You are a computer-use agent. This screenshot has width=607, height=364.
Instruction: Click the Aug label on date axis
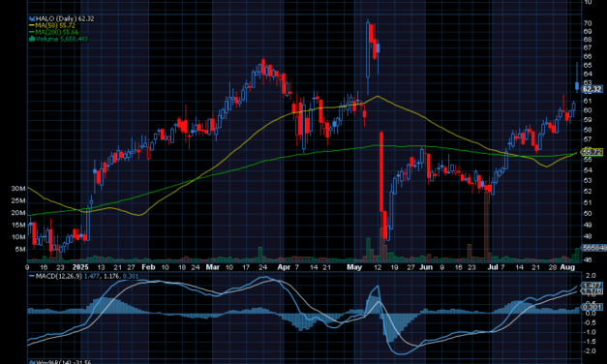point(567,267)
